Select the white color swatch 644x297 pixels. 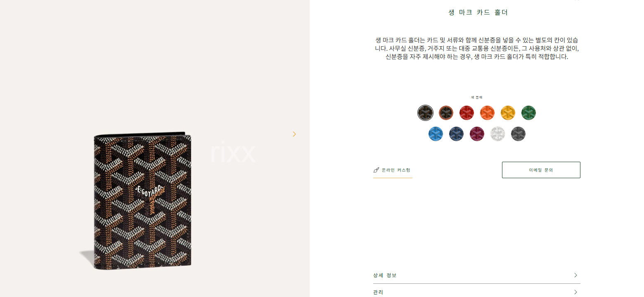497,134
